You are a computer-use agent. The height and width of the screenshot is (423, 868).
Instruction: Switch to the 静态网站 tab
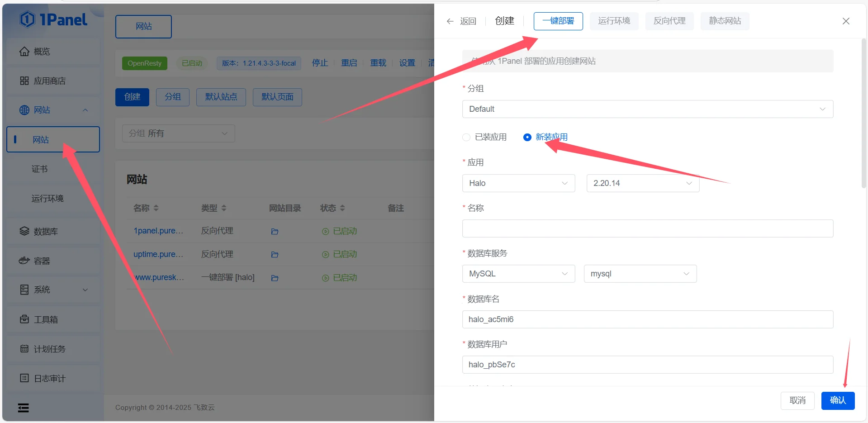pyautogui.click(x=725, y=21)
